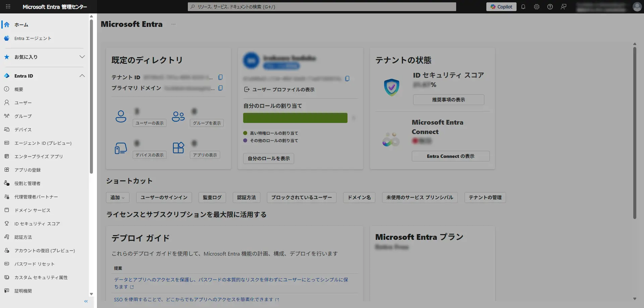
Task: Click the Copilot button
Action: pyautogui.click(x=501, y=7)
